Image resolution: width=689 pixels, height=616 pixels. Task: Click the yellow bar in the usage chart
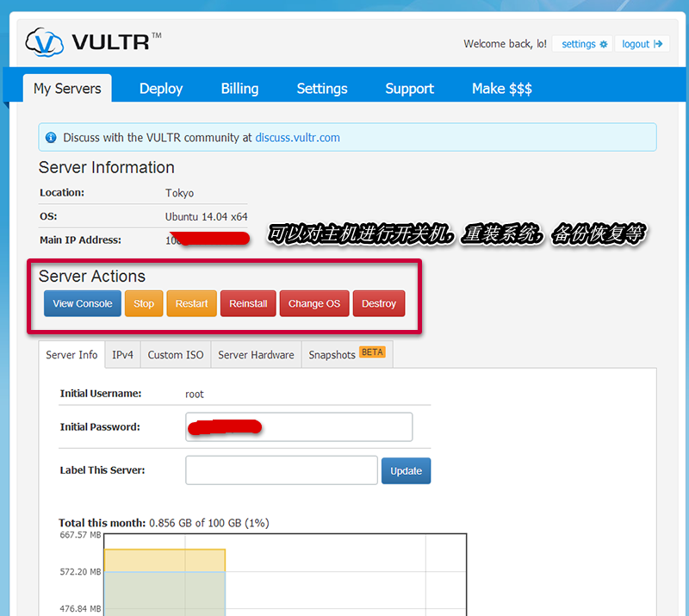(x=164, y=560)
